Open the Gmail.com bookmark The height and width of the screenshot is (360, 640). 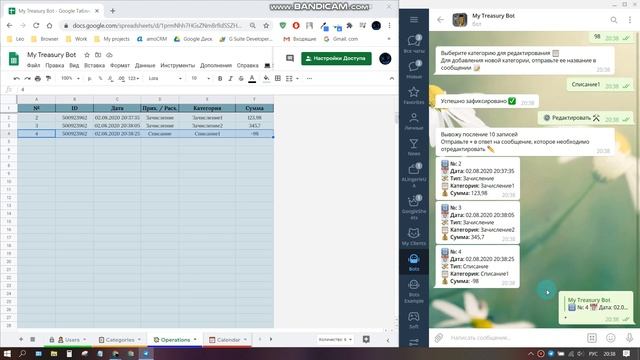coord(341,39)
